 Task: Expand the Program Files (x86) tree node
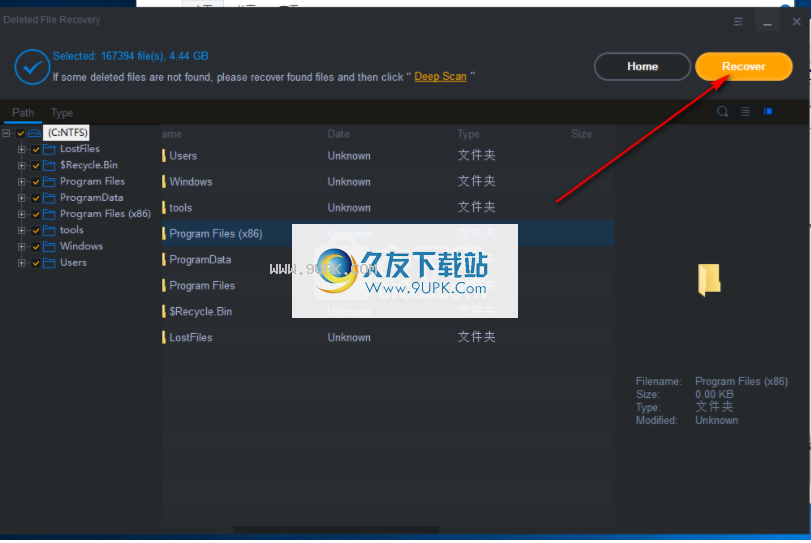pos(21,214)
